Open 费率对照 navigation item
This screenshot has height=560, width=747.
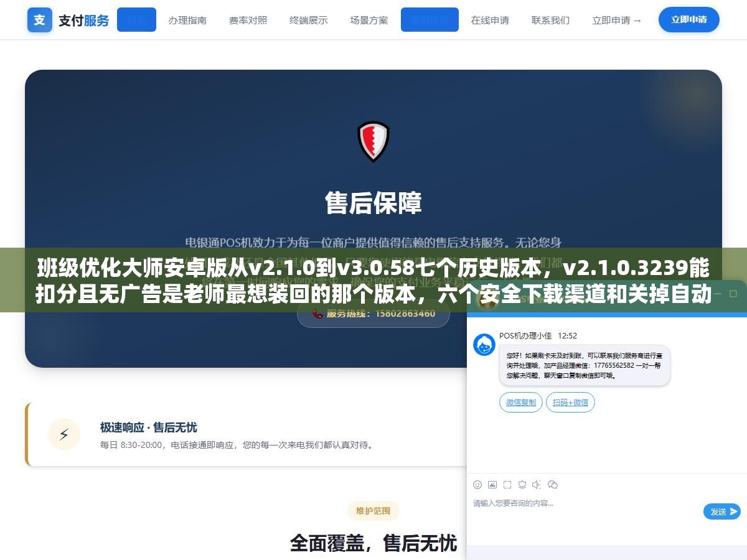248,20
